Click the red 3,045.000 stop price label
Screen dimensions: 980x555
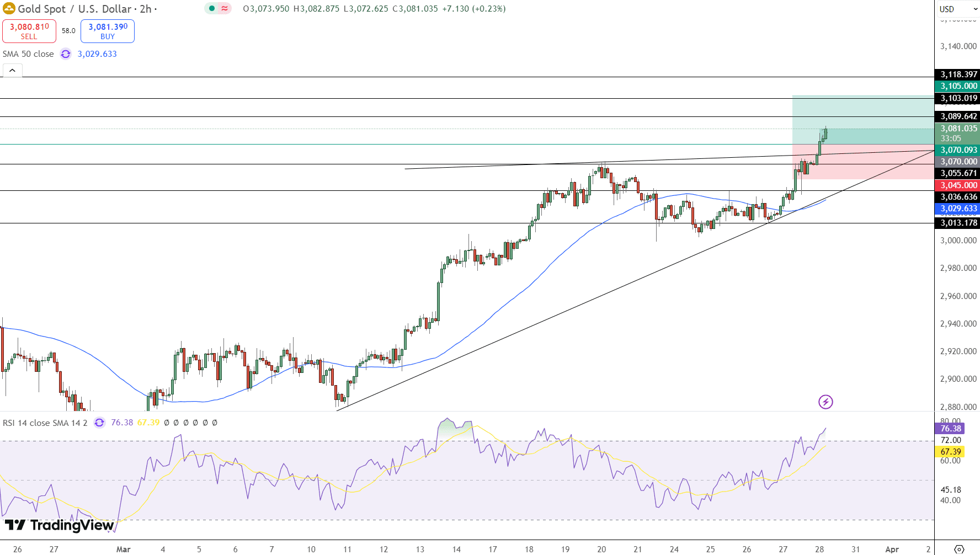pyautogui.click(x=957, y=185)
